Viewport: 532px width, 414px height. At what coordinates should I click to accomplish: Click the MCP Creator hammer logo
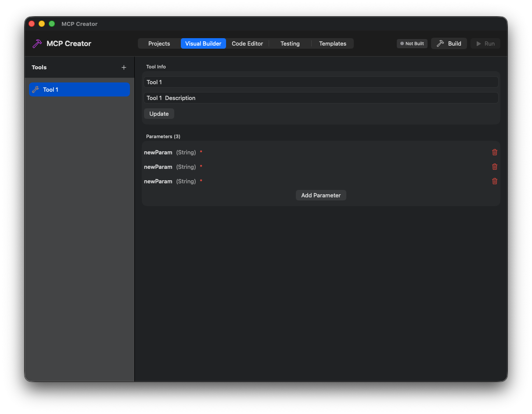(x=37, y=43)
